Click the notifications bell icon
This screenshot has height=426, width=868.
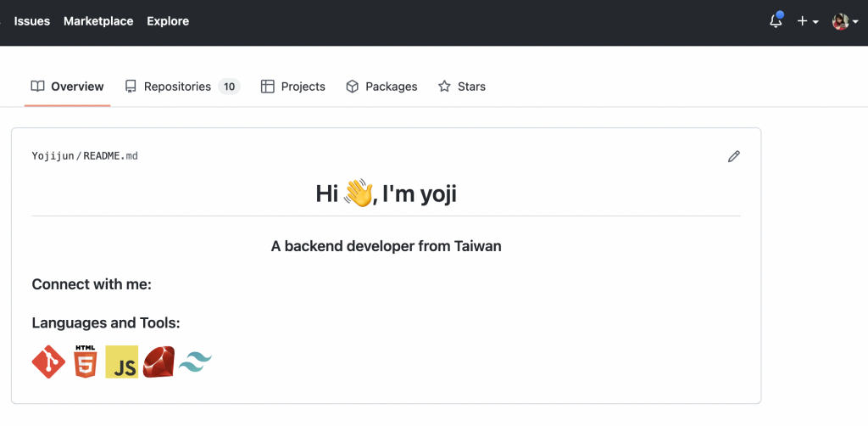776,21
